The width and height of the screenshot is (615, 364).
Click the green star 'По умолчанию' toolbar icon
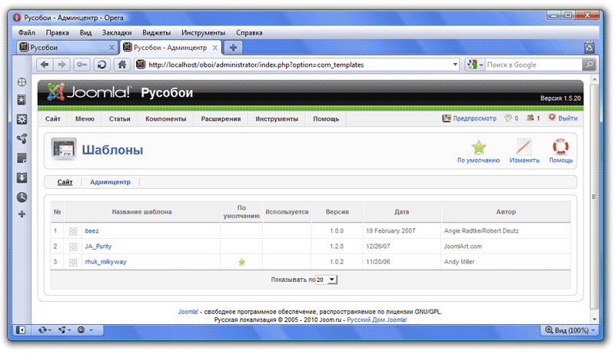[x=478, y=147]
